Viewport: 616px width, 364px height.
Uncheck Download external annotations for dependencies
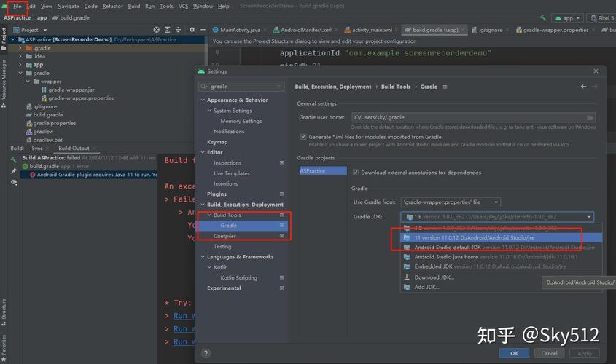pyautogui.click(x=356, y=173)
